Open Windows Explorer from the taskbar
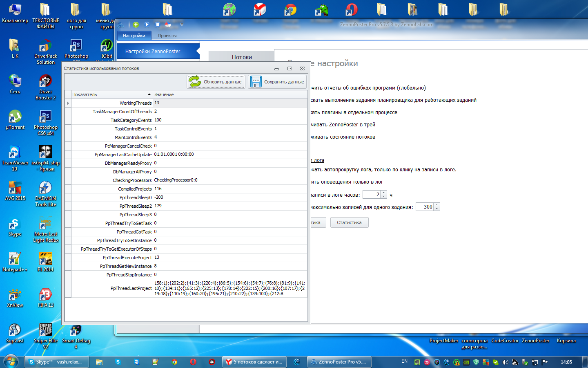This screenshot has height=368, width=588. click(99, 362)
